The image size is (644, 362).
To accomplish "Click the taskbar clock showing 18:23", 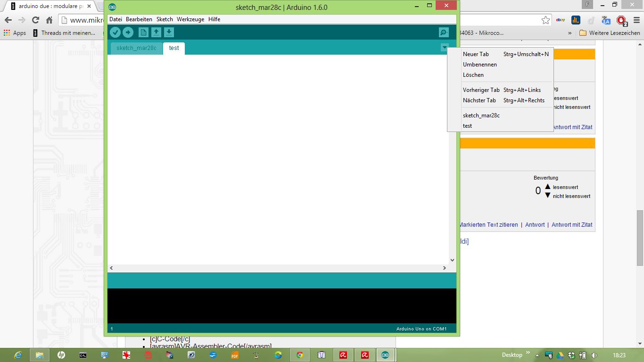I will coord(619,355).
